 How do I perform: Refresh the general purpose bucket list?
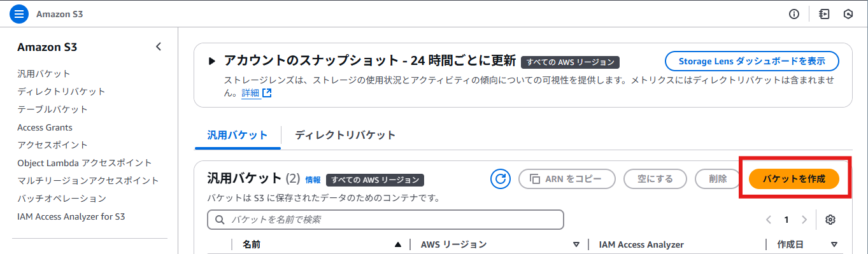tap(501, 179)
